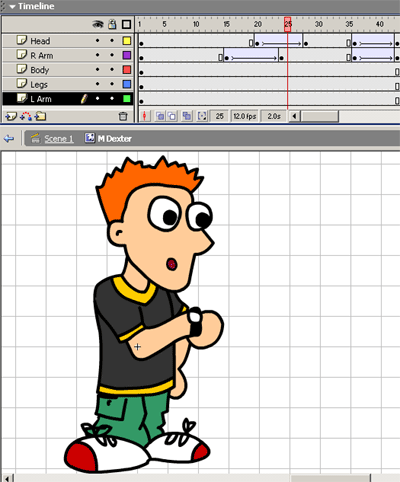Click the character's wristwatch
This screenshot has width=400, height=482.
[195, 322]
